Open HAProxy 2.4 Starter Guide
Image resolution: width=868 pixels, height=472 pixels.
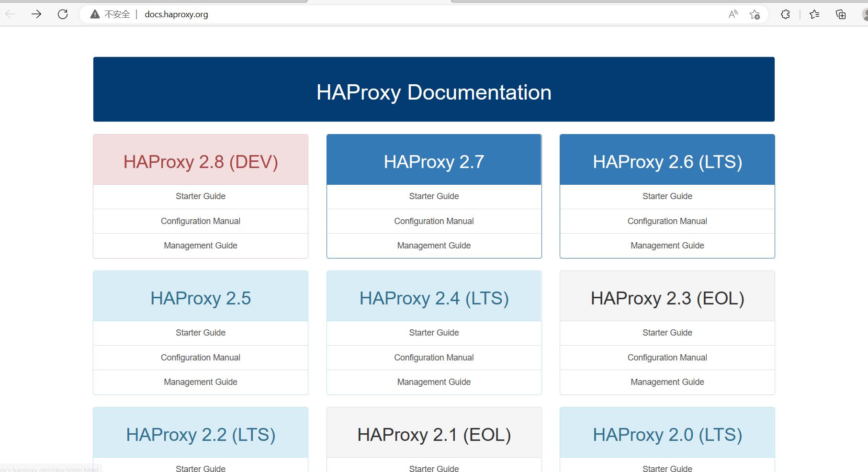(x=434, y=333)
